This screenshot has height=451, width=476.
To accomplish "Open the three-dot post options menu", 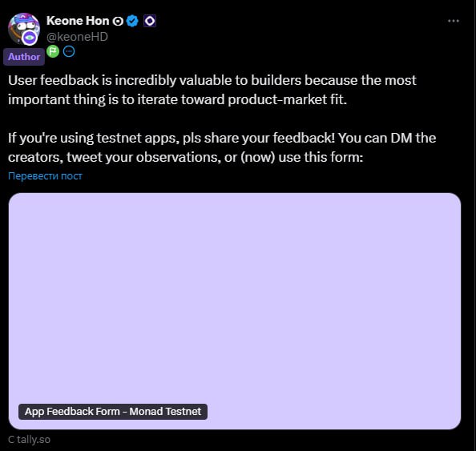I will (x=454, y=21).
